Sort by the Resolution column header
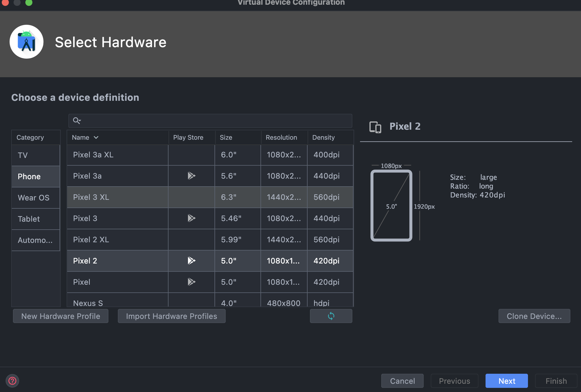 coord(281,138)
